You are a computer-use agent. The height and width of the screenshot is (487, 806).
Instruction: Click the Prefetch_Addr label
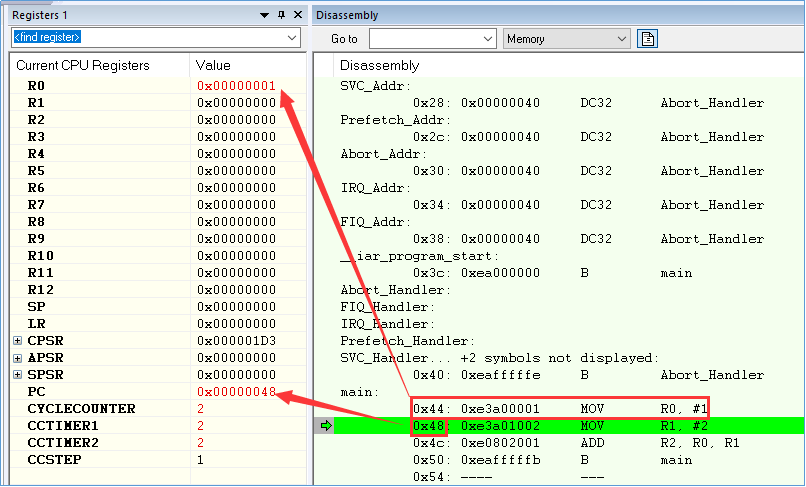pyautogui.click(x=395, y=119)
